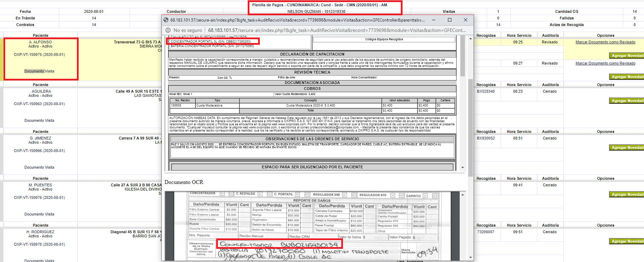Click the popup outer vertical scrollbar thumb
Image resolution: width=644 pixels, height=262 pixels.
coord(470,128)
